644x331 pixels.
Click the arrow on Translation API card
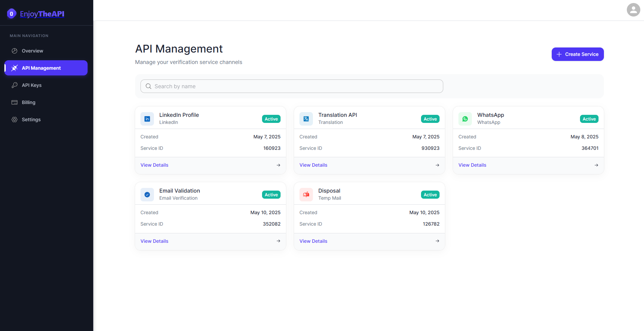(437, 165)
